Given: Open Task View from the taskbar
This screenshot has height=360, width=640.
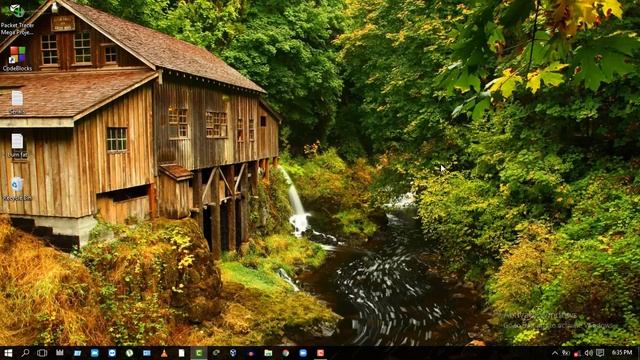Looking at the screenshot, I should tap(42, 353).
